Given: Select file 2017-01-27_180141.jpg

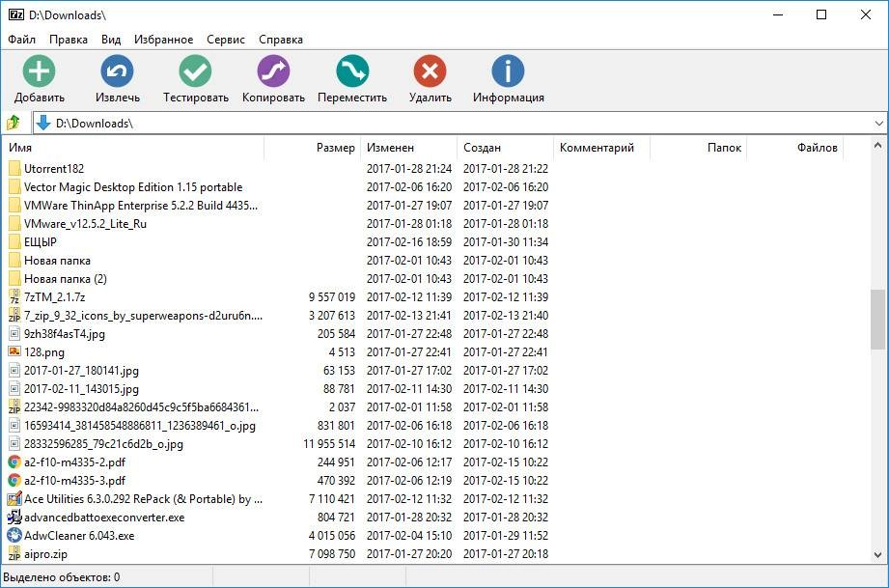Looking at the screenshot, I should 81,371.
